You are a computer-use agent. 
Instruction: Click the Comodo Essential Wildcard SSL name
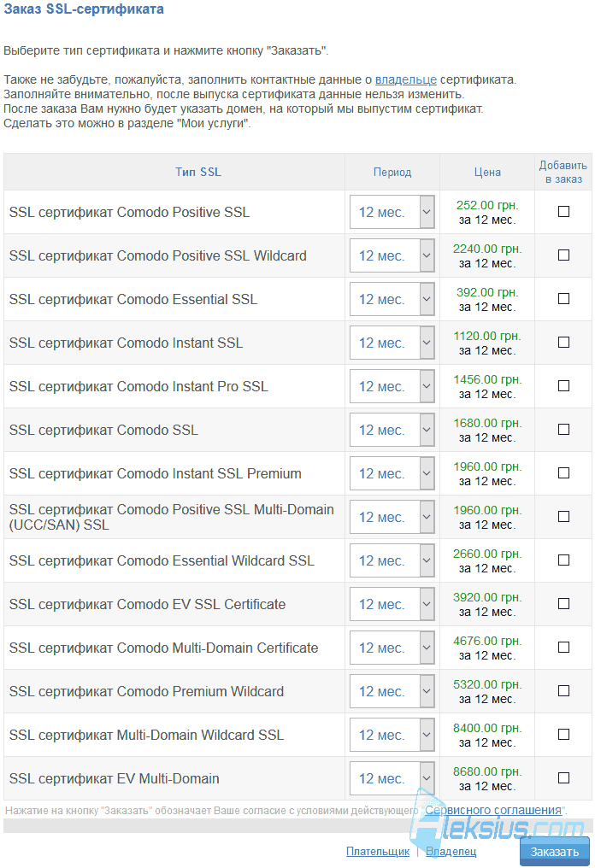click(162, 560)
